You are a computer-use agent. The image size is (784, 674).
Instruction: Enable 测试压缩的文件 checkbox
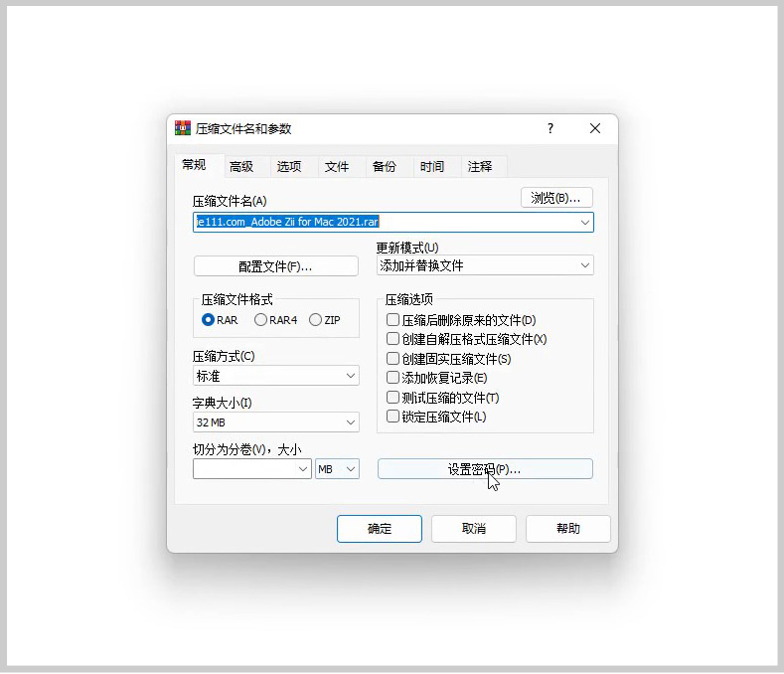point(393,398)
